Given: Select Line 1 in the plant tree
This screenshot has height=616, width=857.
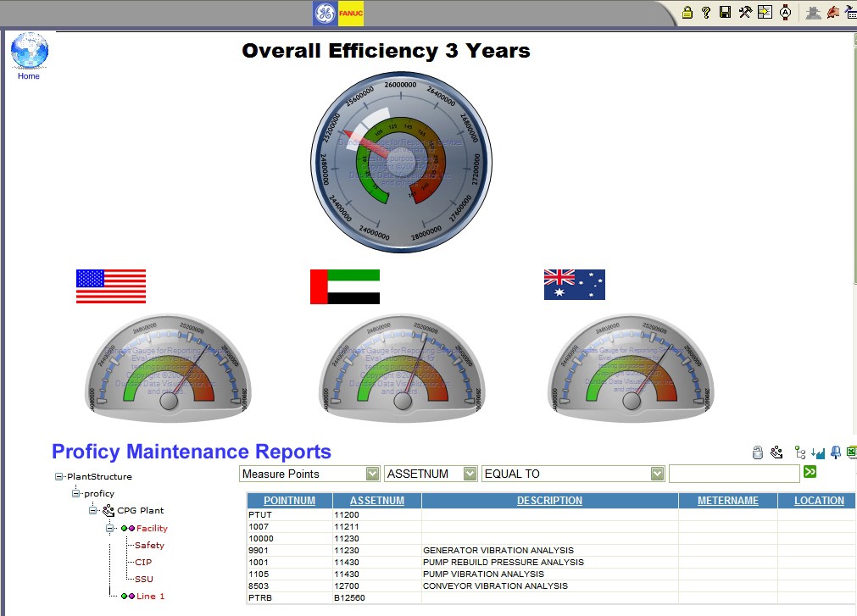Looking at the screenshot, I should click(x=150, y=597).
